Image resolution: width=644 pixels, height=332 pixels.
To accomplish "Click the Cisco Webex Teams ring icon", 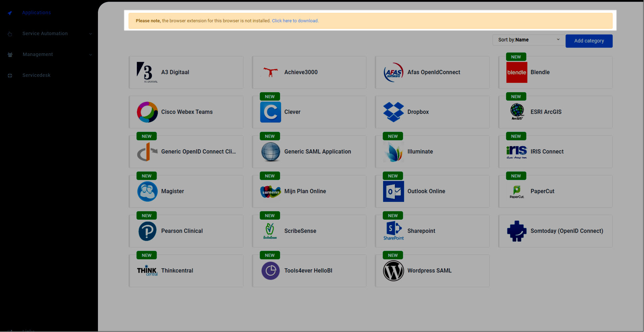I will pos(147,112).
